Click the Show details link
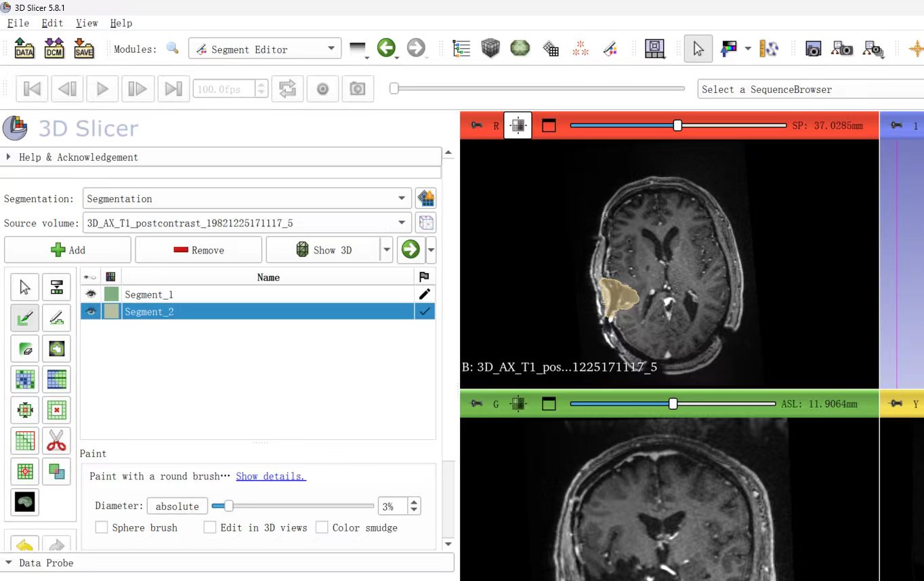Screen dimensions: 924x581 (x=271, y=476)
